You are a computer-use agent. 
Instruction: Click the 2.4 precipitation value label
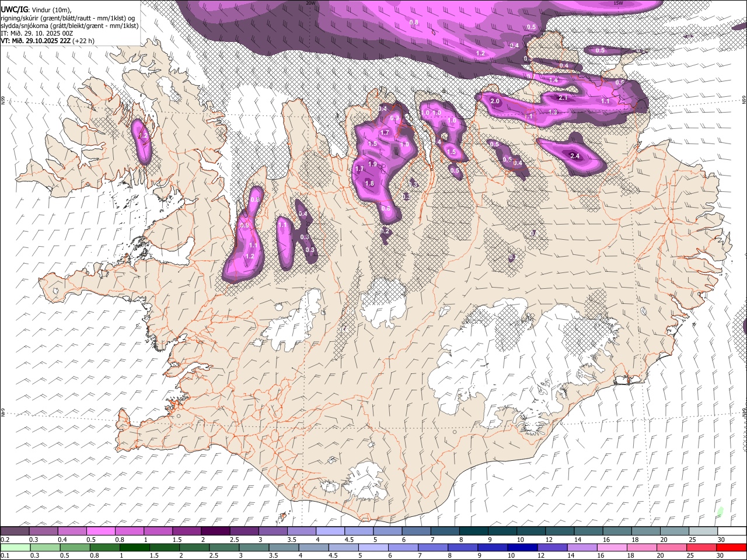point(575,156)
